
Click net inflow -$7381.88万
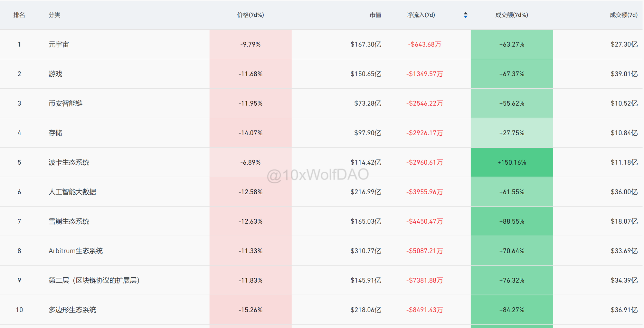point(424,280)
